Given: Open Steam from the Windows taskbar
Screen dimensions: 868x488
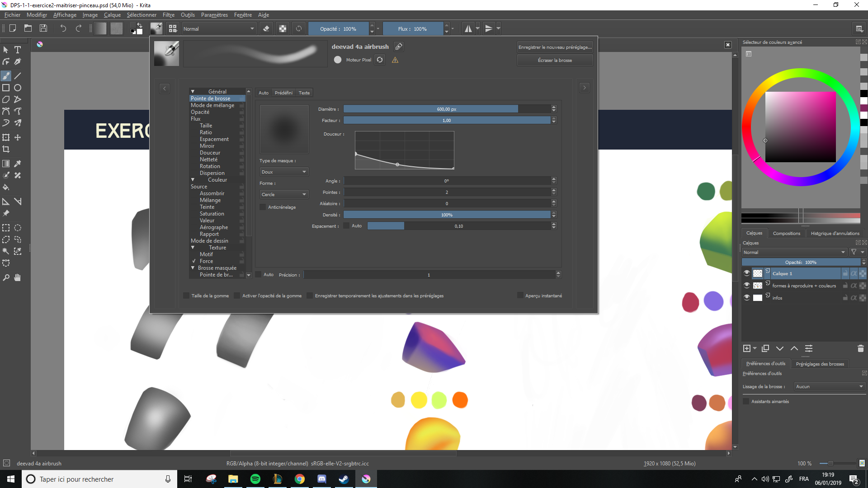Looking at the screenshot, I should (344, 479).
